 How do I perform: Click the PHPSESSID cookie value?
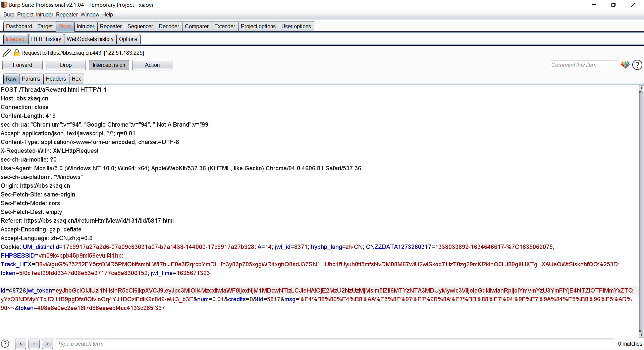pos(80,256)
